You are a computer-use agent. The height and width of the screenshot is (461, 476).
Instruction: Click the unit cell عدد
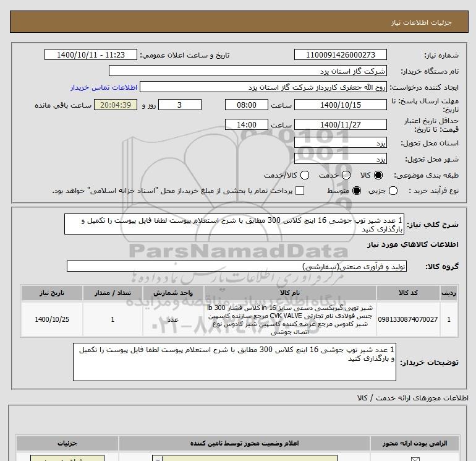click(173, 319)
